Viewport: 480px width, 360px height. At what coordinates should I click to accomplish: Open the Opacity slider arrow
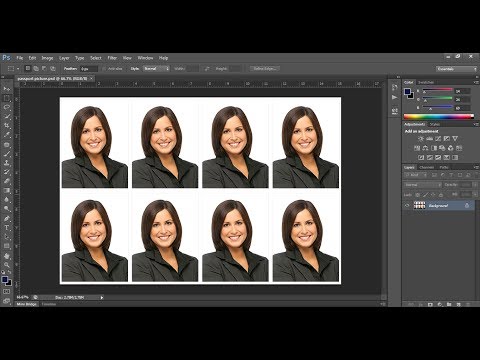point(475,185)
